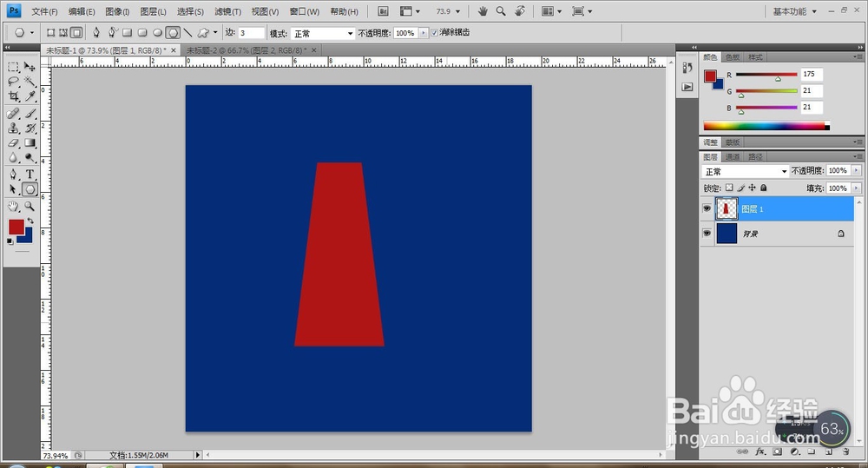Screen dimensions: 868x468
Task: Select the Zoom tool in toolbox
Action: [x=30, y=207]
